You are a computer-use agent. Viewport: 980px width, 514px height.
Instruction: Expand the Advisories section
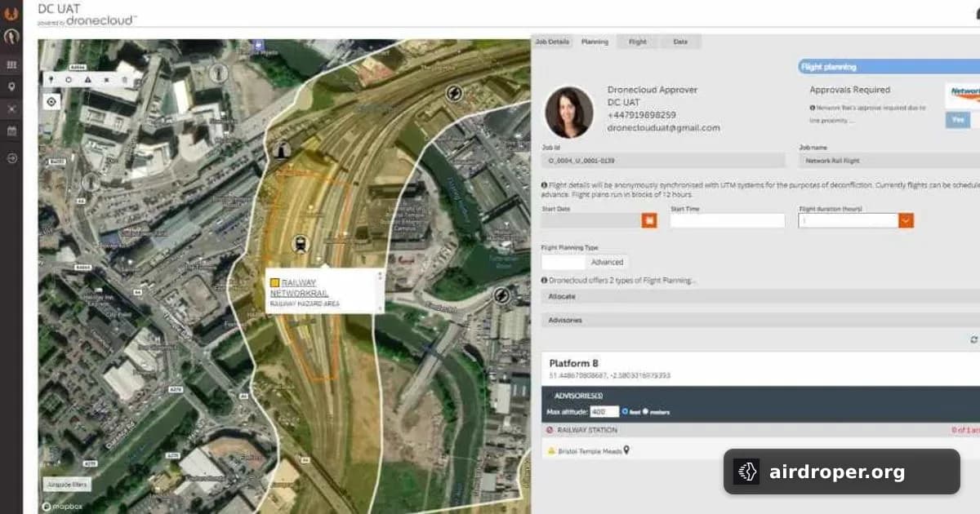760,320
